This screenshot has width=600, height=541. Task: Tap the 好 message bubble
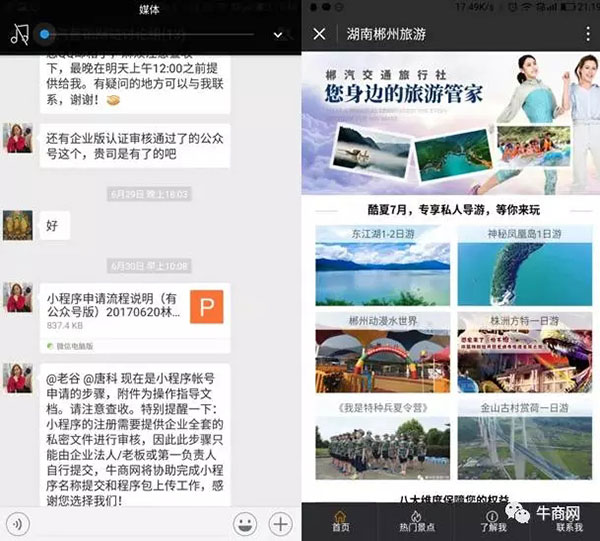55,225
